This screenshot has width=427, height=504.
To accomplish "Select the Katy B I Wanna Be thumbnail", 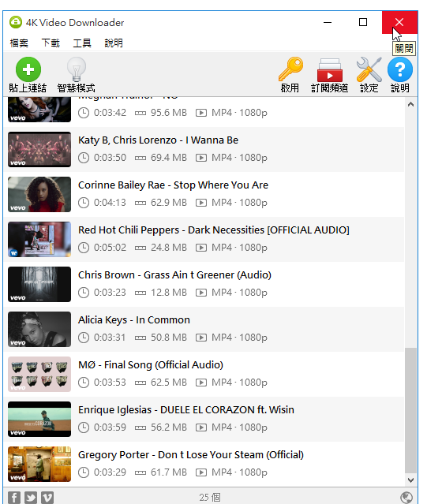I will click(39, 149).
